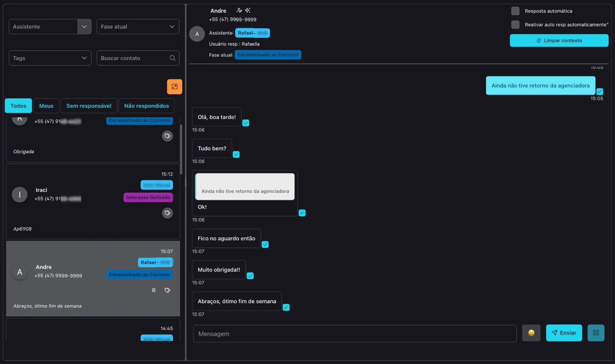Click the Enviar button label
615x364 pixels.
[568, 333]
